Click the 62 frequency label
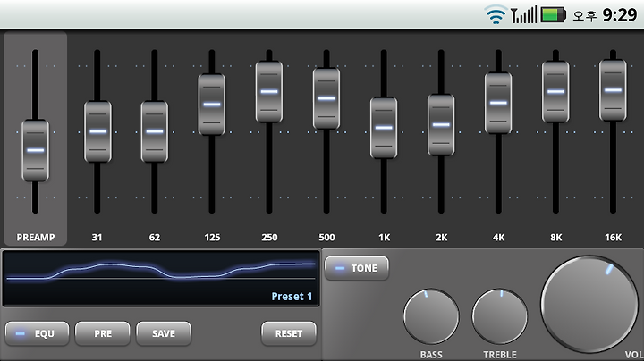 coord(155,238)
